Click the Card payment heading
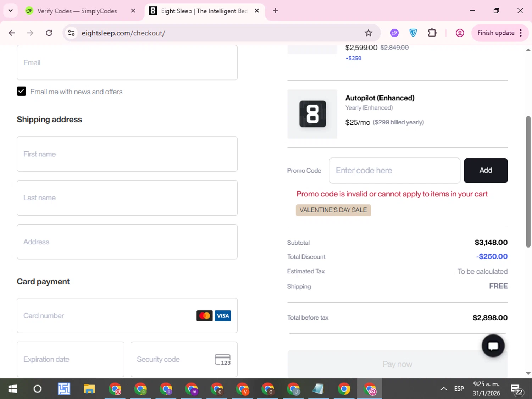 43,282
